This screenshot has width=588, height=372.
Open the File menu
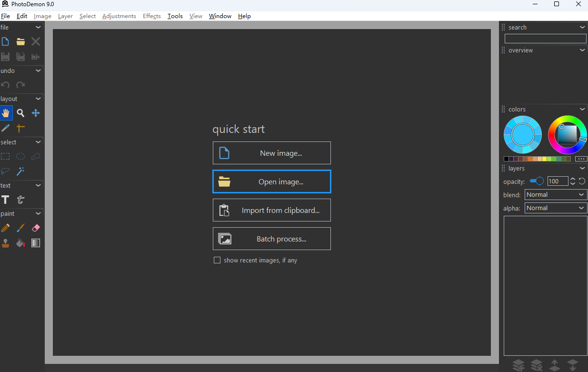point(5,16)
